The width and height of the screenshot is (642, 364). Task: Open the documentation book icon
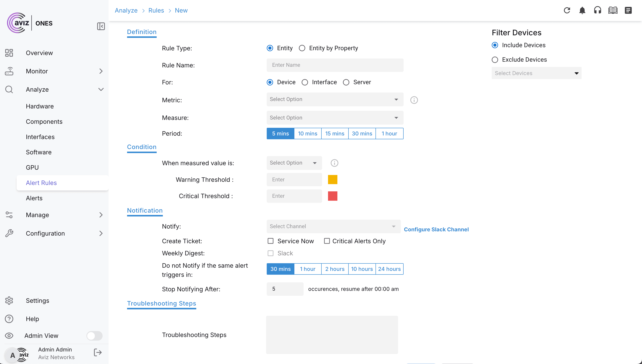coord(613,10)
